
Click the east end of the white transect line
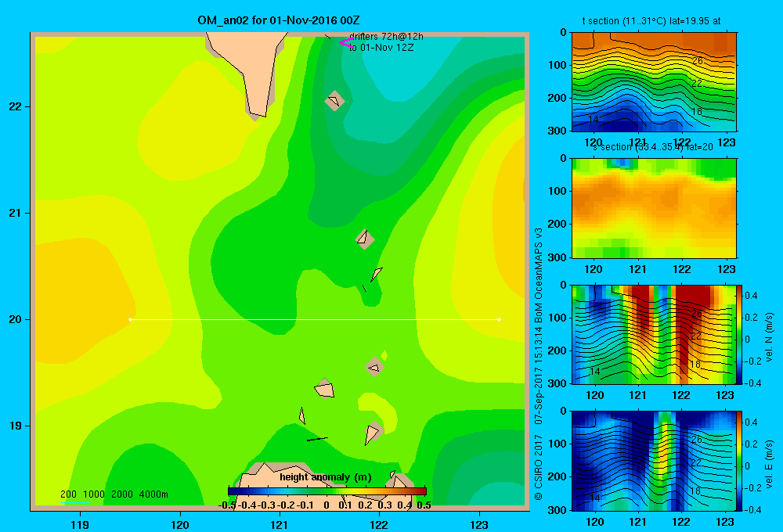500,319
